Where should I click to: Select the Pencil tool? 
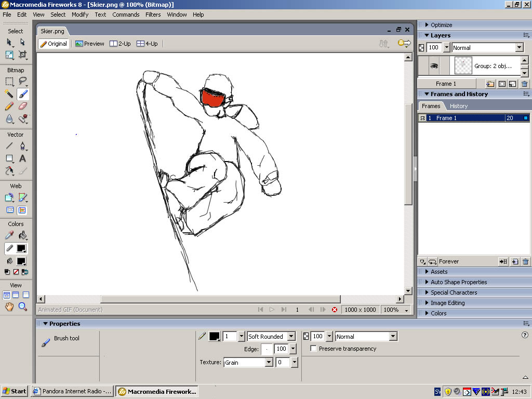point(9,107)
